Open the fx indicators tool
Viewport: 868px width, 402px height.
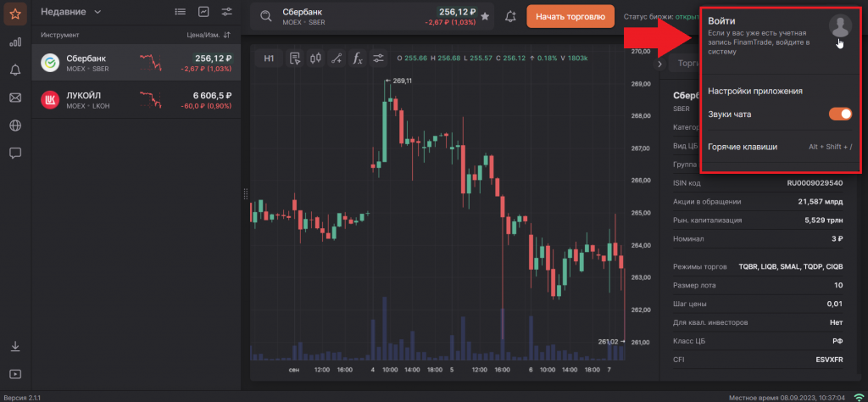pos(358,59)
